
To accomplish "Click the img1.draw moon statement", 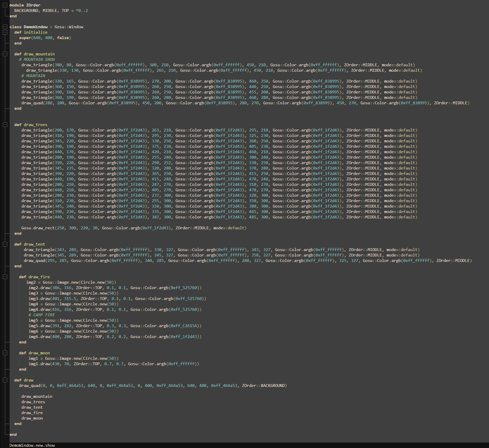I will (x=114, y=364).
